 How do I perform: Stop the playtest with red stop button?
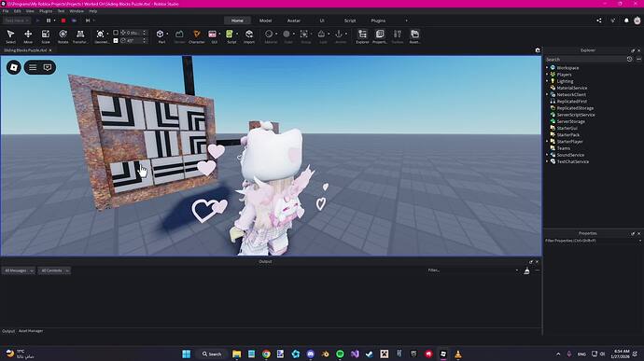[63, 21]
